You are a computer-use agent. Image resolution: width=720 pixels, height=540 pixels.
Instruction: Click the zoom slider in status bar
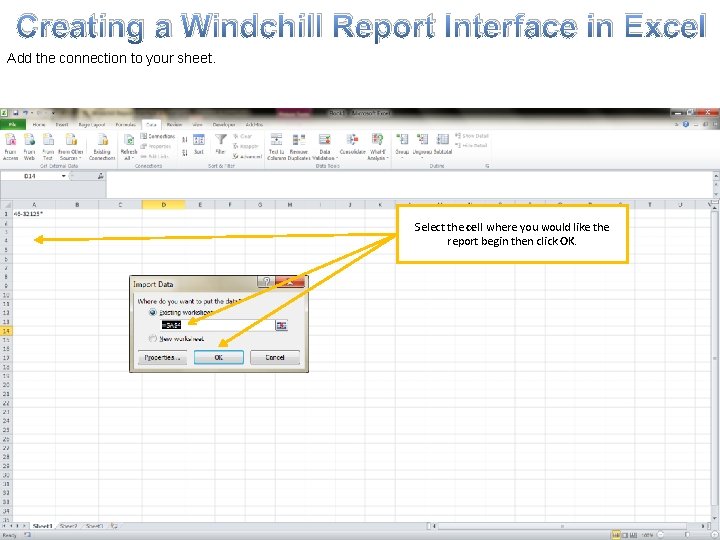[x=686, y=535]
